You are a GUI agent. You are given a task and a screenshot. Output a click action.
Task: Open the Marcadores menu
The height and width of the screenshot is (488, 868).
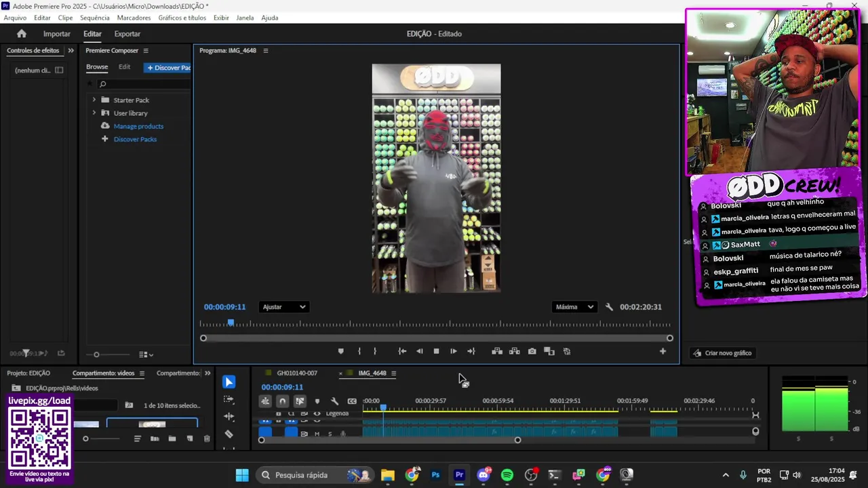[134, 18]
